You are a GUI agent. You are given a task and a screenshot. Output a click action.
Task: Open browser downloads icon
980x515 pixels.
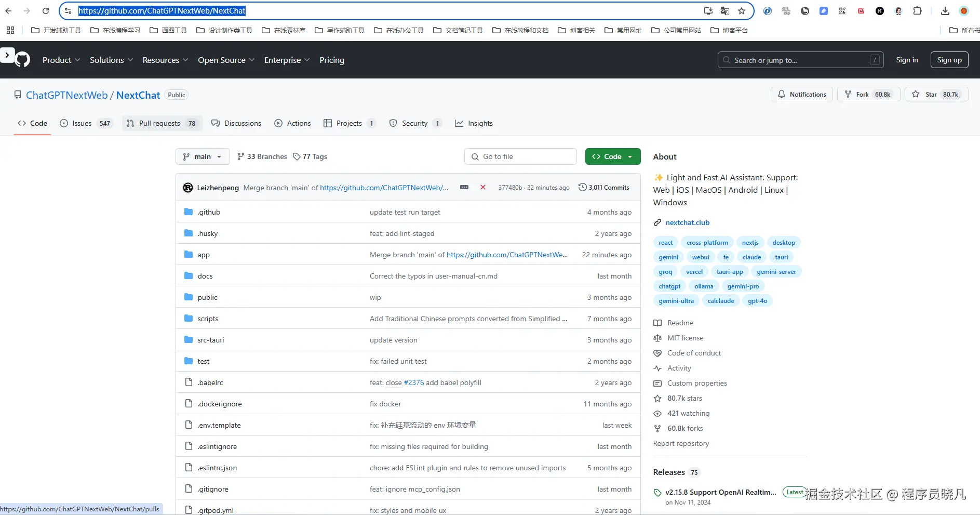point(945,11)
